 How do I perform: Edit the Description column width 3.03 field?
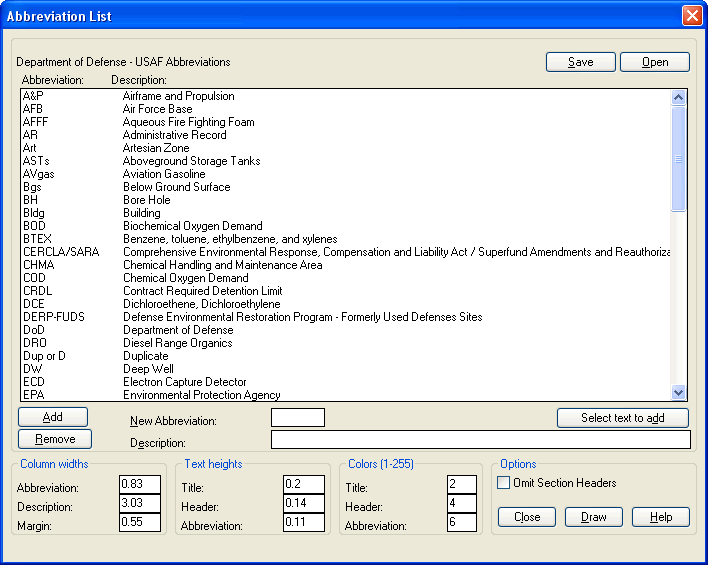[140, 503]
